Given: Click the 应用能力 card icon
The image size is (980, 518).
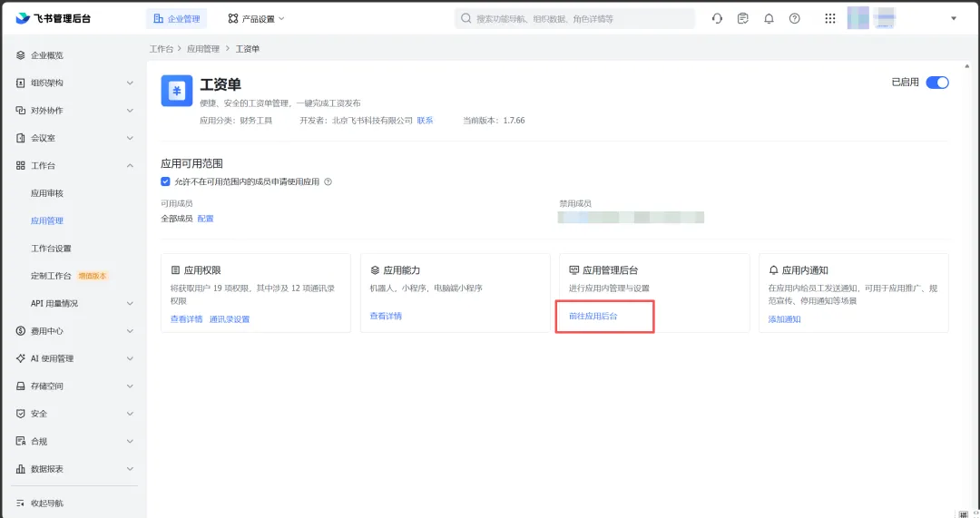Looking at the screenshot, I should click(375, 270).
